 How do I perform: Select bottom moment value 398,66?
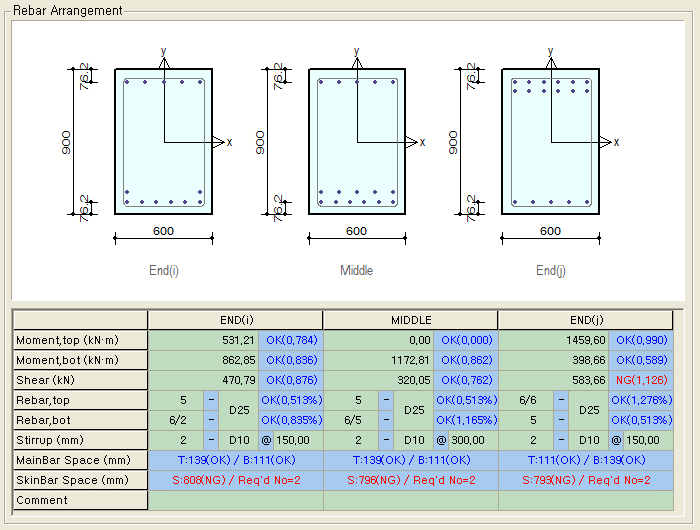click(554, 360)
